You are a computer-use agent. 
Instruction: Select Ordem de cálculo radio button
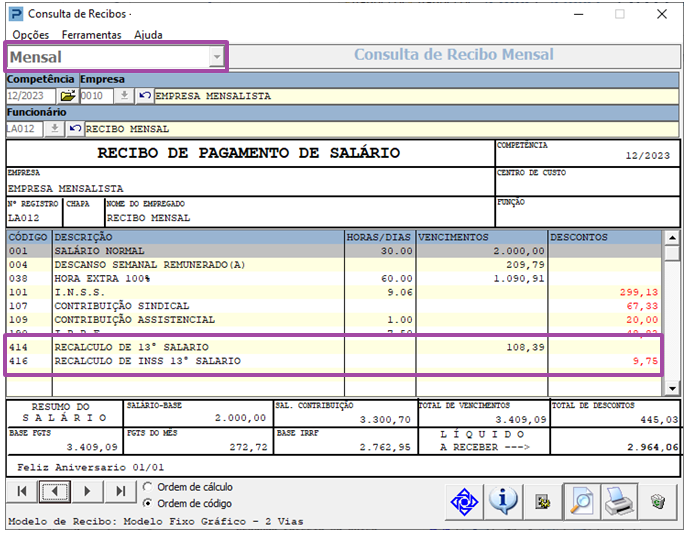[148, 487]
